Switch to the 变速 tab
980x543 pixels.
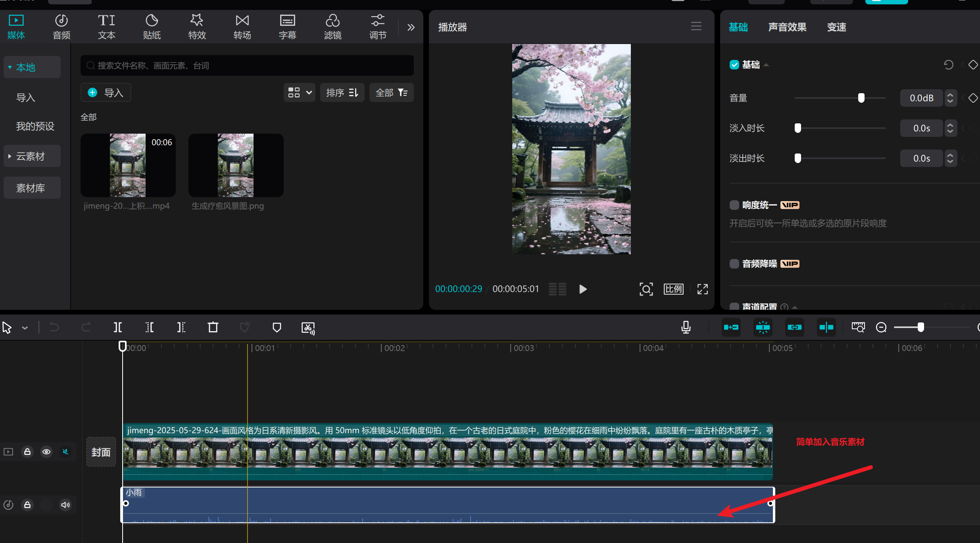pyautogui.click(x=836, y=27)
